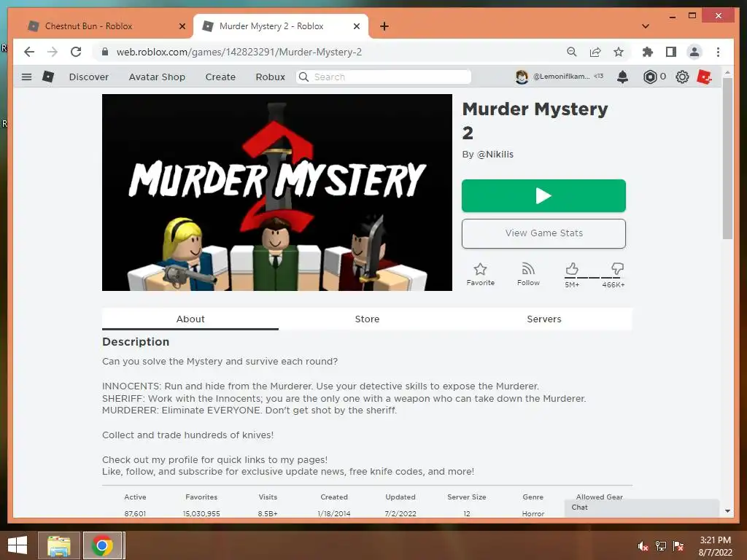Follow the game
This screenshot has height=560, width=747.
click(528, 274)
